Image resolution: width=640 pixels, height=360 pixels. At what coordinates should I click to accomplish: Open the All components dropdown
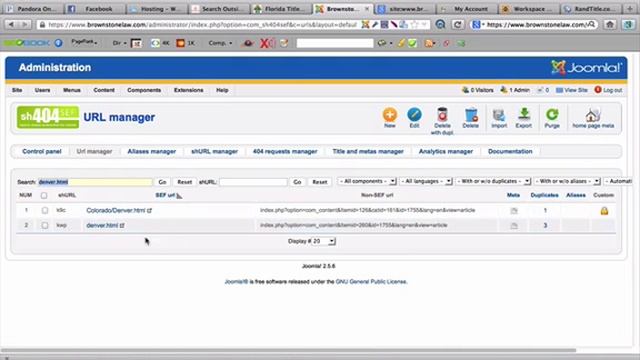tap(367, 181)
